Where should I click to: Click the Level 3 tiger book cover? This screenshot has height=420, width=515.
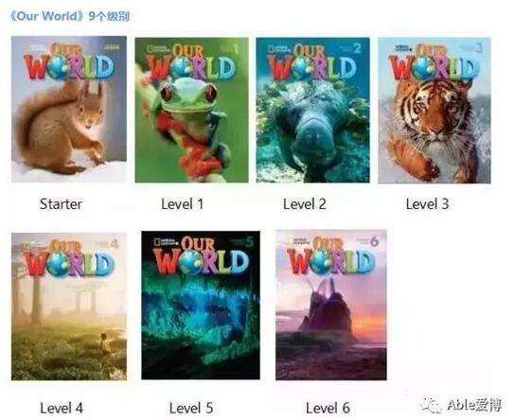tap(435, 111)
